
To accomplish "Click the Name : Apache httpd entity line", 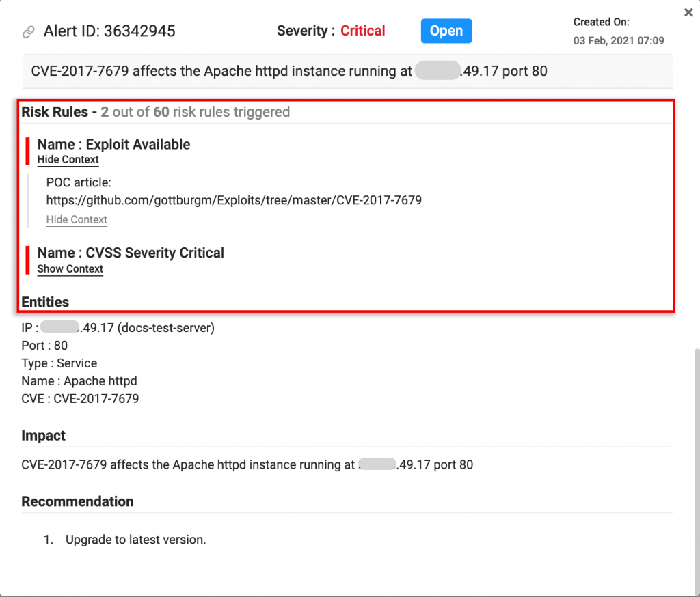I will pos(79,381).
